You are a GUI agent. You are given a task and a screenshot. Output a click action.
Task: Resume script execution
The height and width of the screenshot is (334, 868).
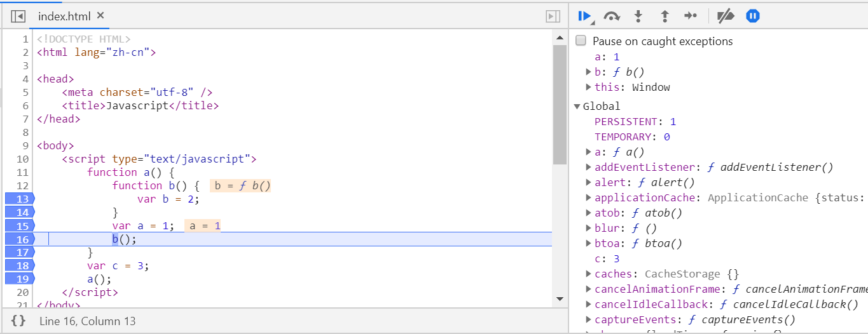click(585, 16)
